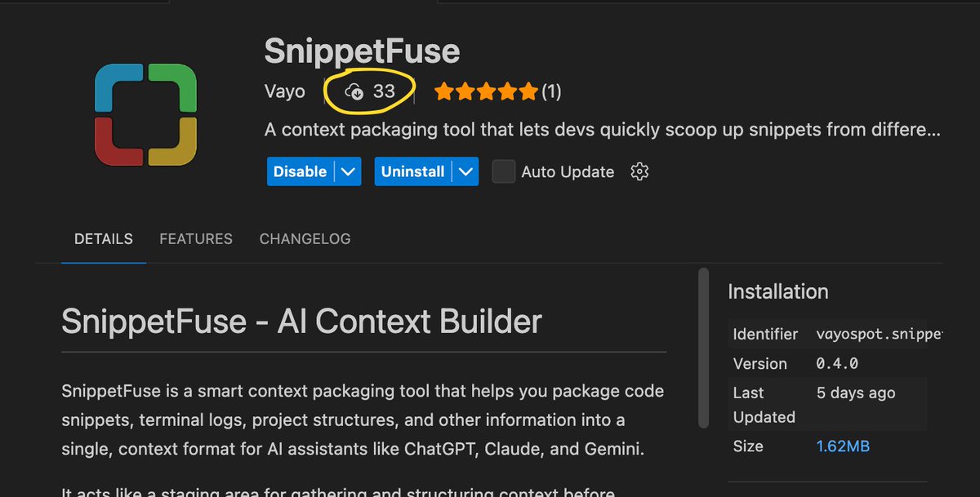Expand more disable options via chevron
Viewport: 980px width, 497px height.
coord(350,171)
